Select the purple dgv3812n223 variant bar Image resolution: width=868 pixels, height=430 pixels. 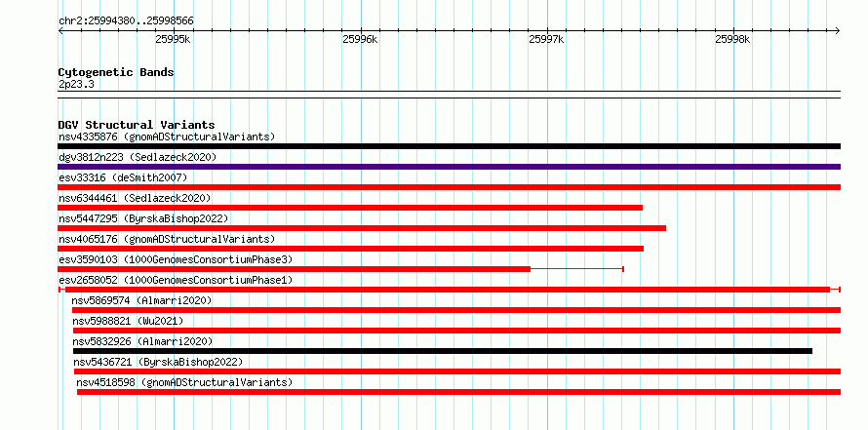click(449, 167)
